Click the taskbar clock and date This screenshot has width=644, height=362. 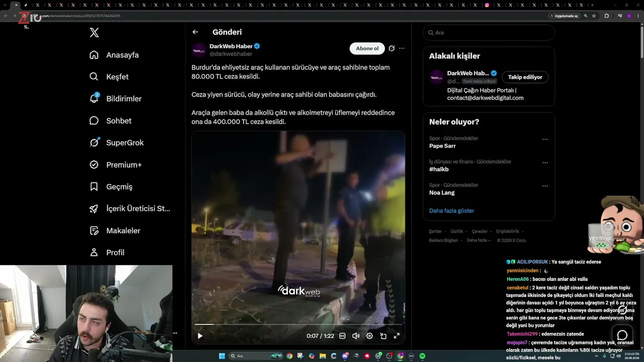[x=631, y=356]
